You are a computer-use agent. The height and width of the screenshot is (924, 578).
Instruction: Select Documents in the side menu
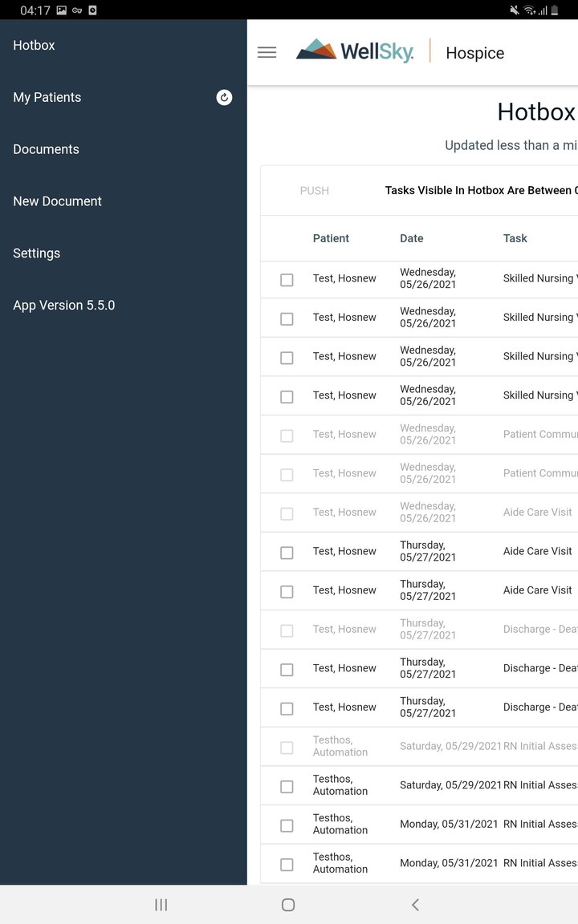(46, 149)
